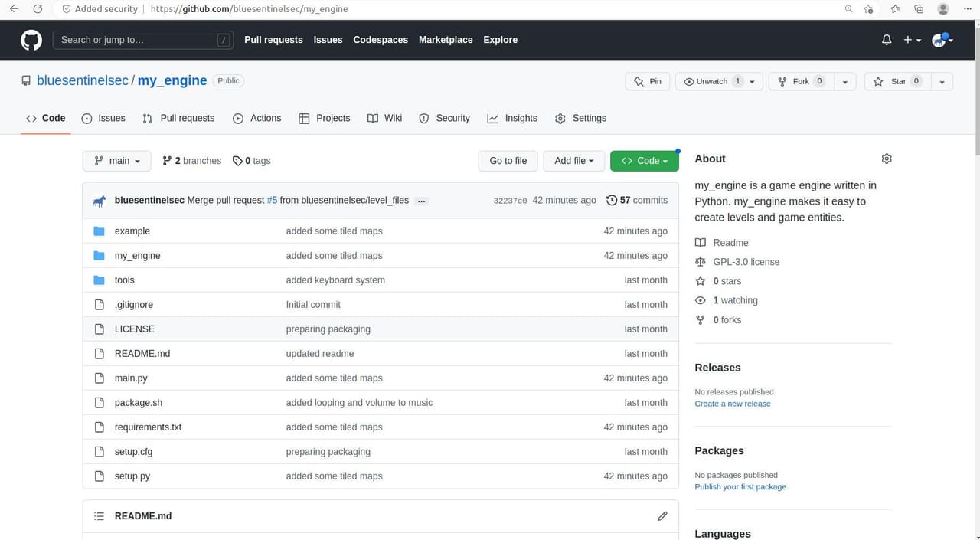Switch to the Pull requests repository tab
Screen dimensions: 980x540
[178, 118]
